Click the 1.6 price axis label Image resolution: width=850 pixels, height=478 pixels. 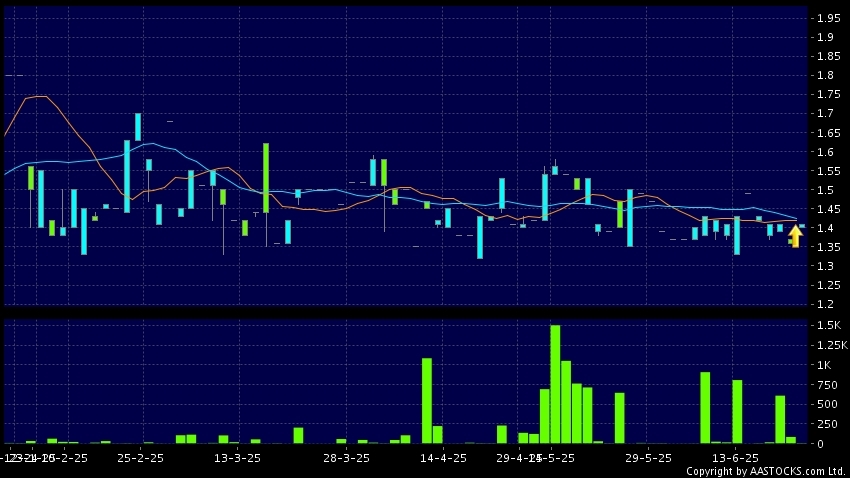pos(825,152)
